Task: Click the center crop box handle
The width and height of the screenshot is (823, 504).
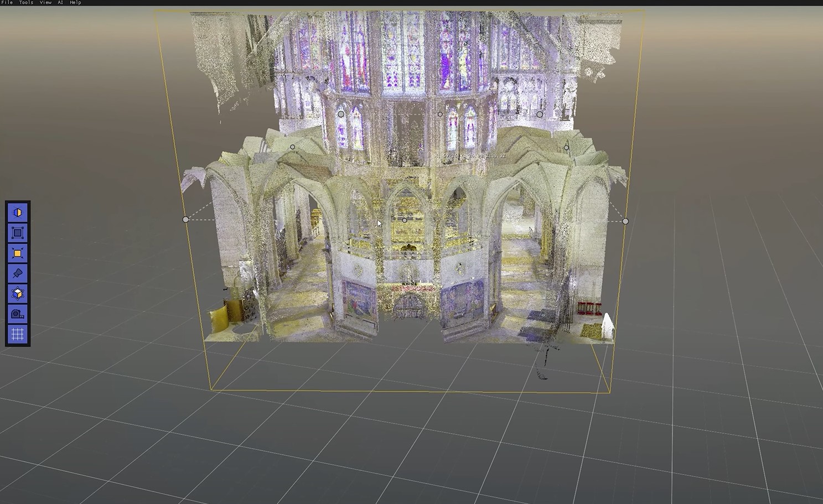Action: click(405, 220)
